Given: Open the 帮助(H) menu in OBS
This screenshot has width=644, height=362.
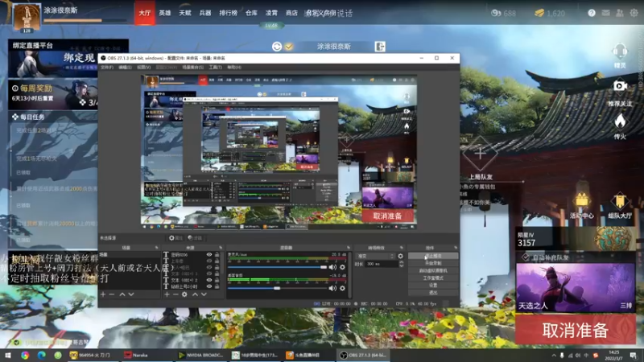Looking at the screenshot, I should tap(234, 67).
